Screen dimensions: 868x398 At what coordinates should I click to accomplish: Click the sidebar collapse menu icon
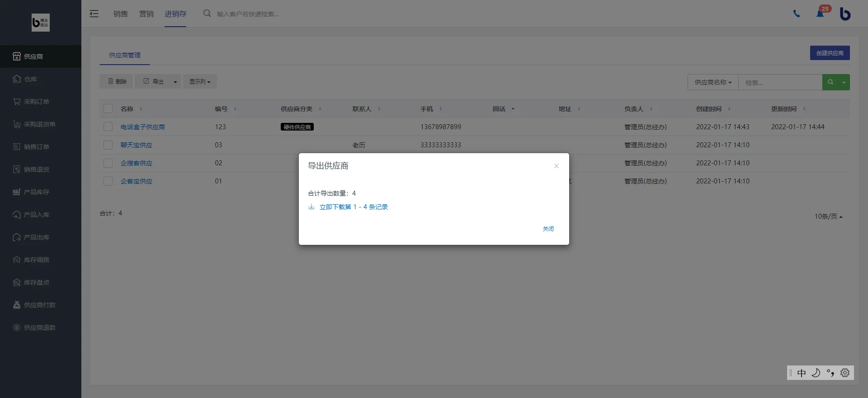[x=94, y=14]
